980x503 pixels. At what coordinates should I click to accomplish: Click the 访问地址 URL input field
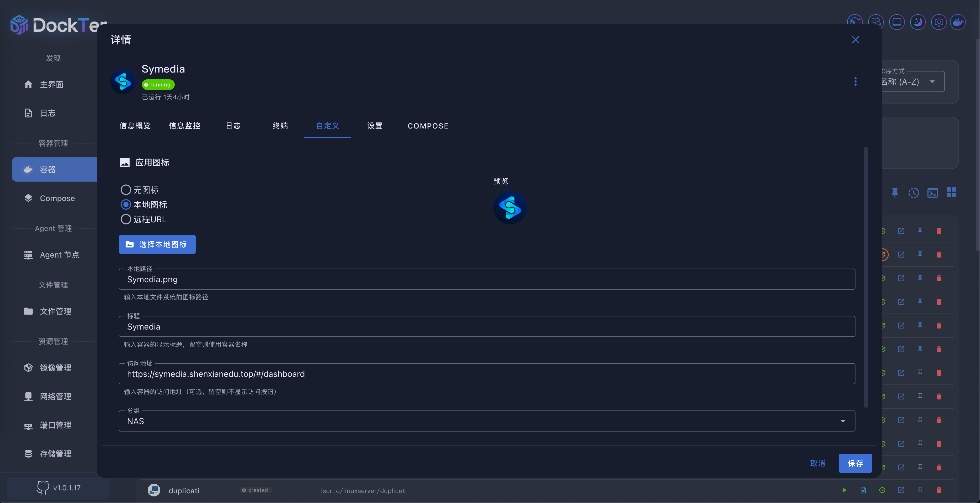click(487, 374)
